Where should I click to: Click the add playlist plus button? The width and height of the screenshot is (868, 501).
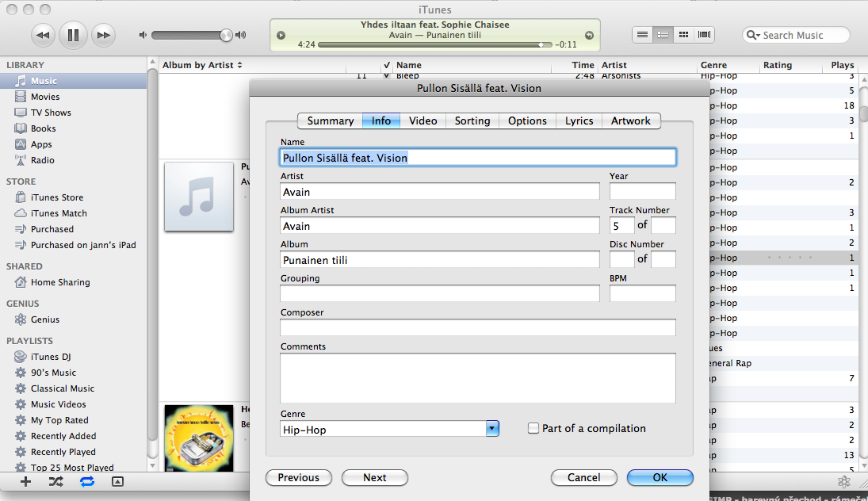pos(25,482)
